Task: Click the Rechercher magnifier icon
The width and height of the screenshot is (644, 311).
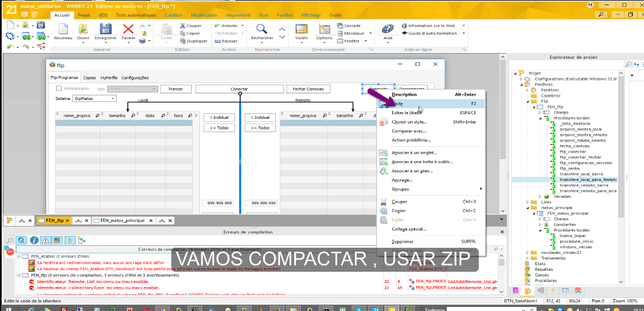Action: (x=262, y=29)
